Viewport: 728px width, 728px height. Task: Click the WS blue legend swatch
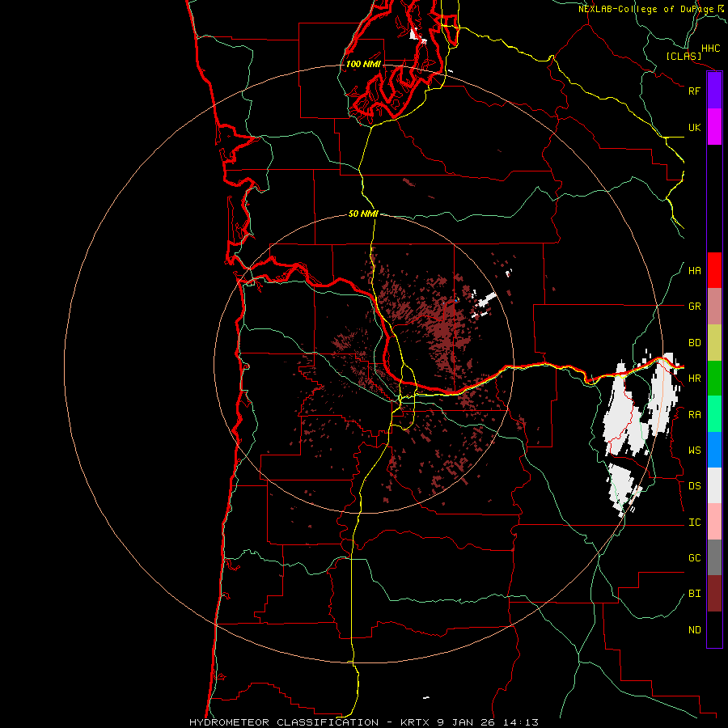click(x=714, y=450)
